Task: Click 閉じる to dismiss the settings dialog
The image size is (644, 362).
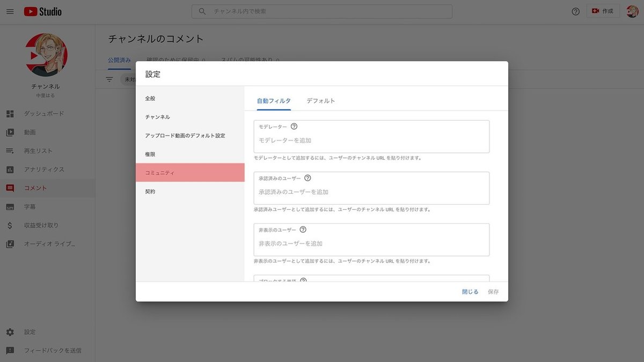Action: pos(470,291)
